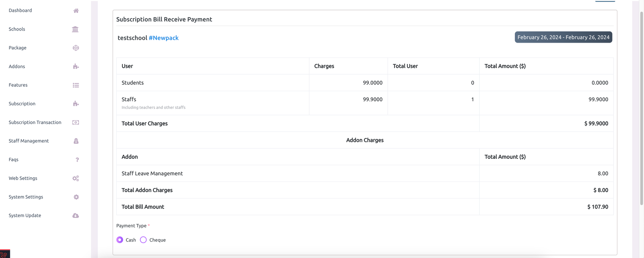Click the Dashboard home icon
This screenshot has width=644, height=258.
(76, 11)
